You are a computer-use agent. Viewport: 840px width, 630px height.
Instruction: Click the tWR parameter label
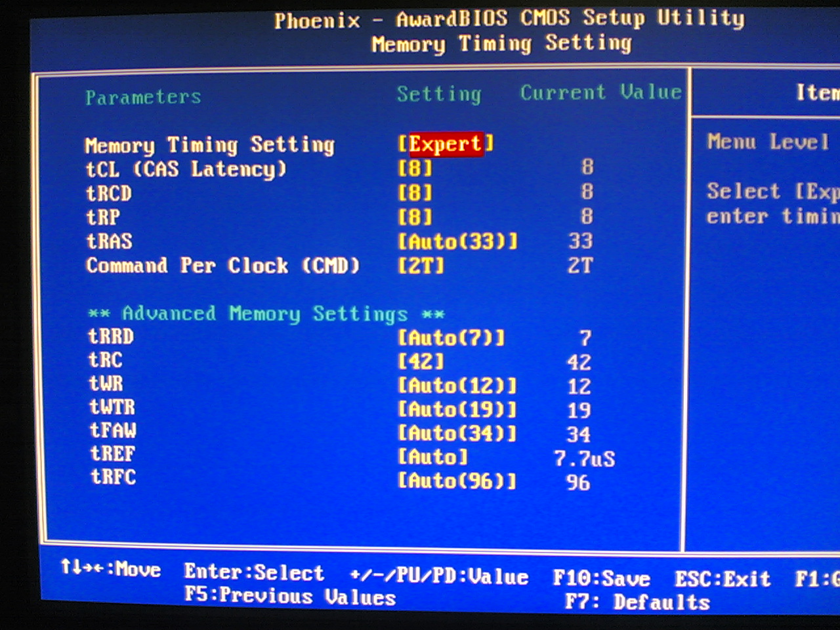click(x=106, y=383)
